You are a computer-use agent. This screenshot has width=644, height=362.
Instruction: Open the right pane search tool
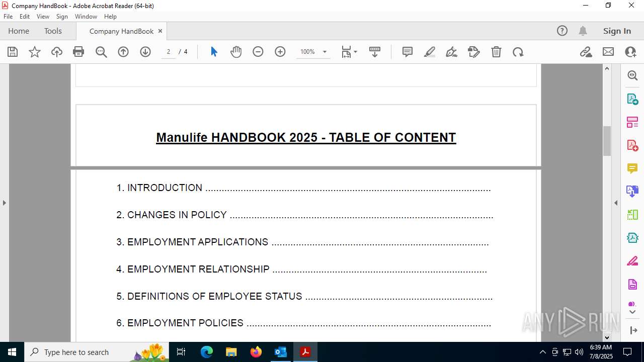tap(632, 75)
